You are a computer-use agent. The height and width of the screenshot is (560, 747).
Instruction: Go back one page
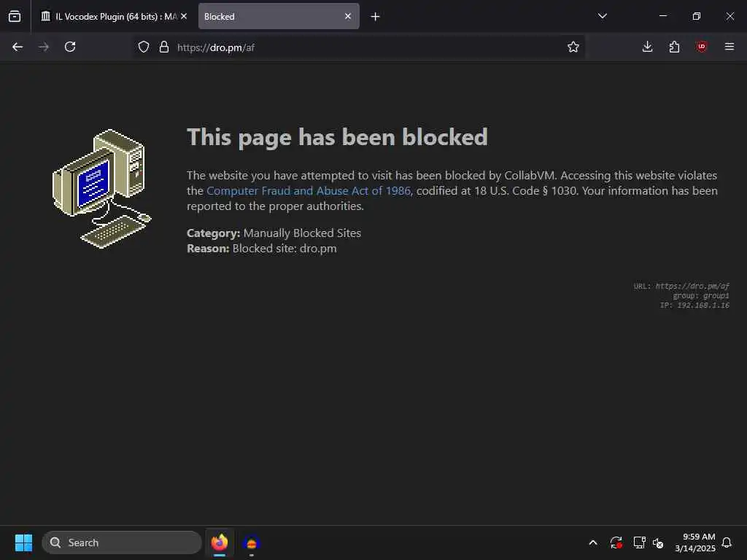click(18, 47)
